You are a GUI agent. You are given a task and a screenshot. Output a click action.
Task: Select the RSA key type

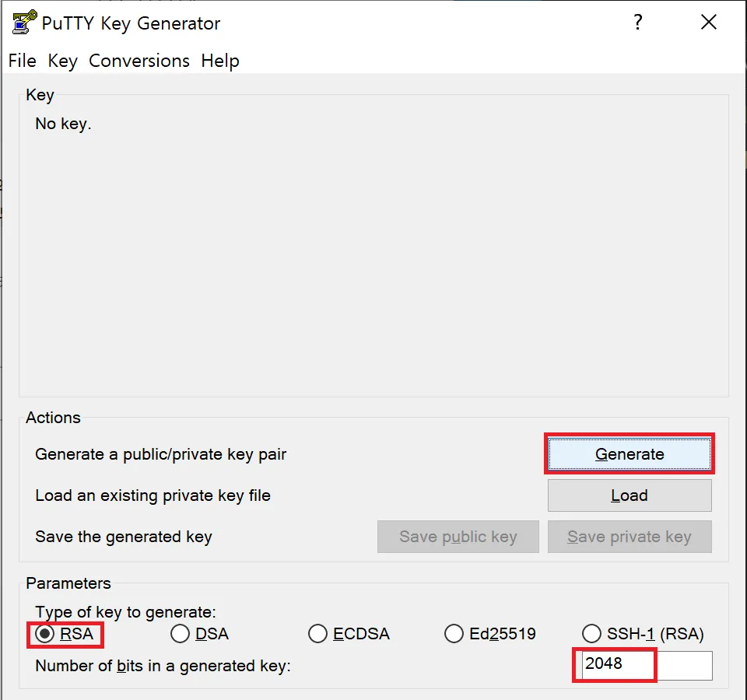pos(46,634)
